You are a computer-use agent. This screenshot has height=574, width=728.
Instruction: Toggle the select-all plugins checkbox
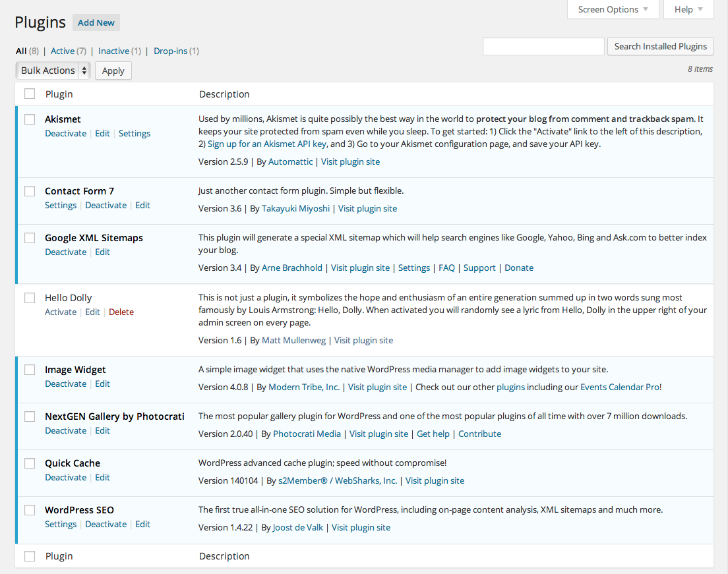29,94
